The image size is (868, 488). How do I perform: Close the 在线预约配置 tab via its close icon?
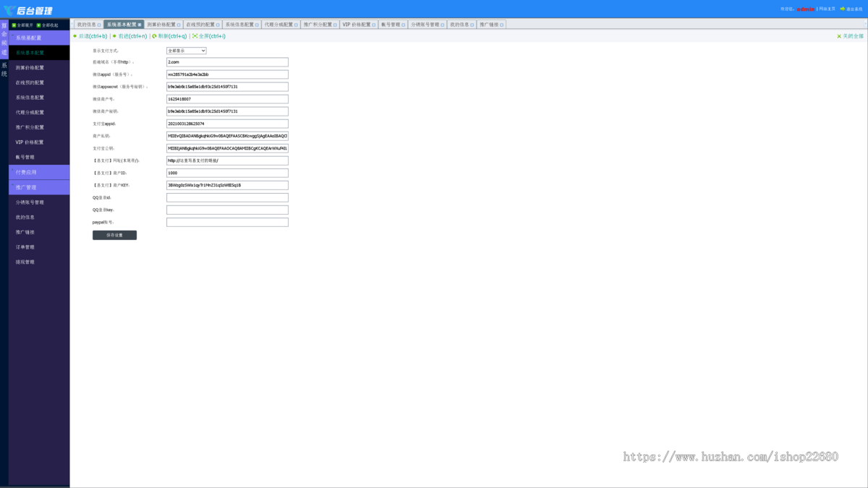[218, 25]
